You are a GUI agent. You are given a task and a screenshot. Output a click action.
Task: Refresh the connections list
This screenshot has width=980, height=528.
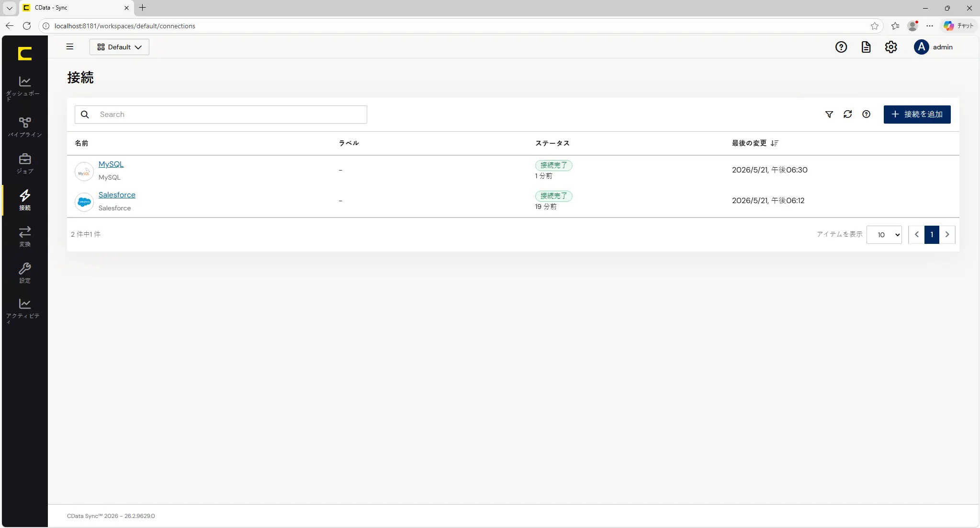click(x=848, y=114)
